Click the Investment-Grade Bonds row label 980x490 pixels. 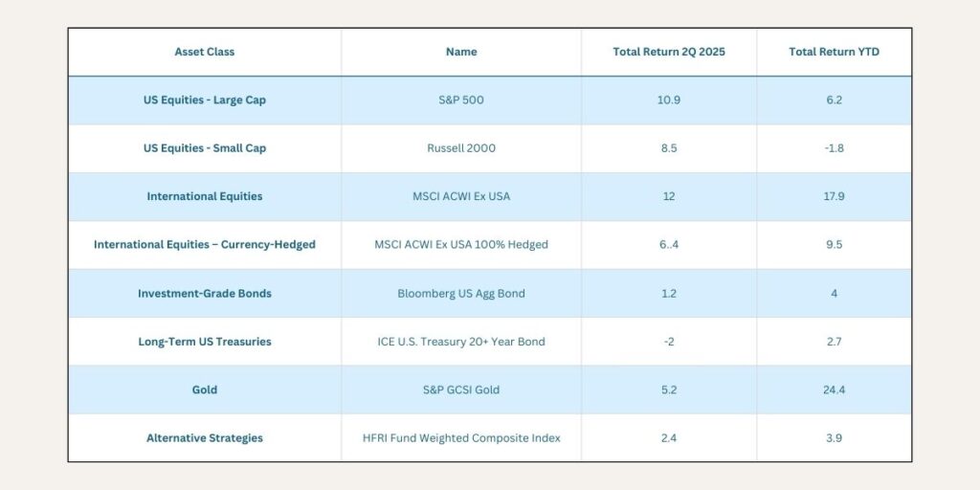(x=204, y=293)
